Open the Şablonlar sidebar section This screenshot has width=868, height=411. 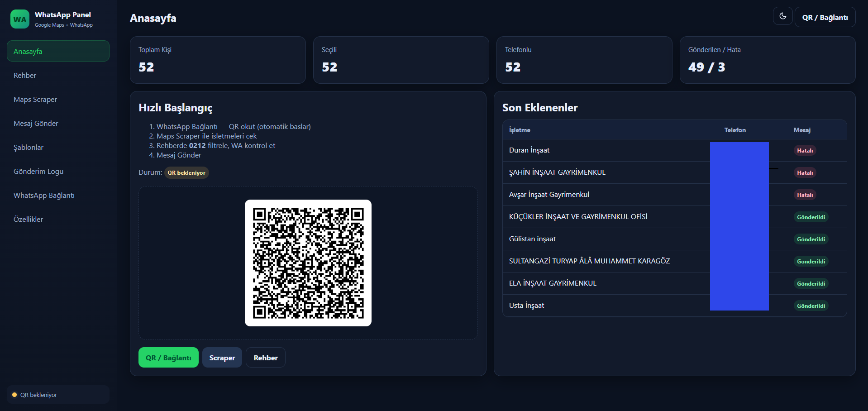coord(58,147)
